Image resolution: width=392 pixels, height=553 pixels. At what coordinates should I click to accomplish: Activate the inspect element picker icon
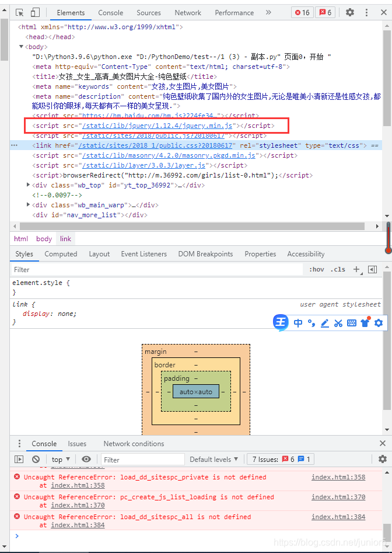(x=20, y=13)
